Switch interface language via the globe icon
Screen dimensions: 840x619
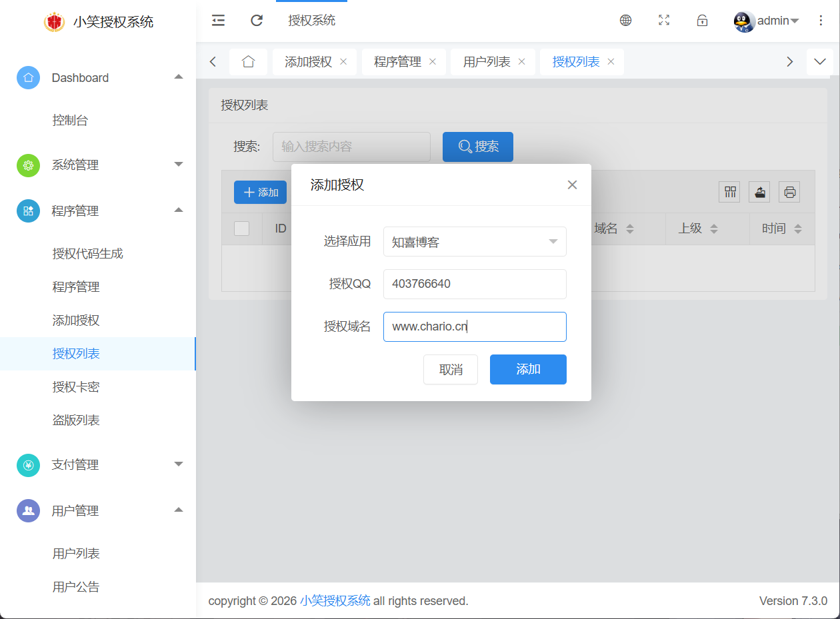[625, 21]
